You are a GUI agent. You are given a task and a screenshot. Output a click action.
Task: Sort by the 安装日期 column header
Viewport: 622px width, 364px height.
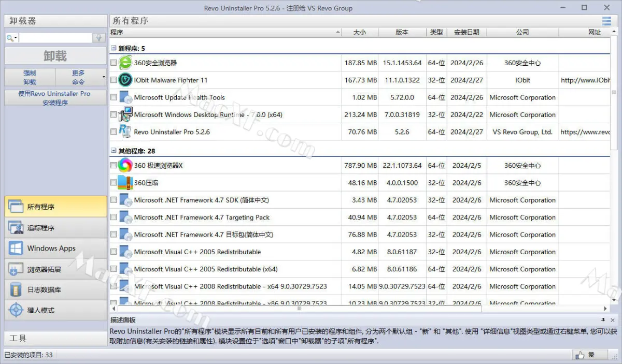[466, 32]
